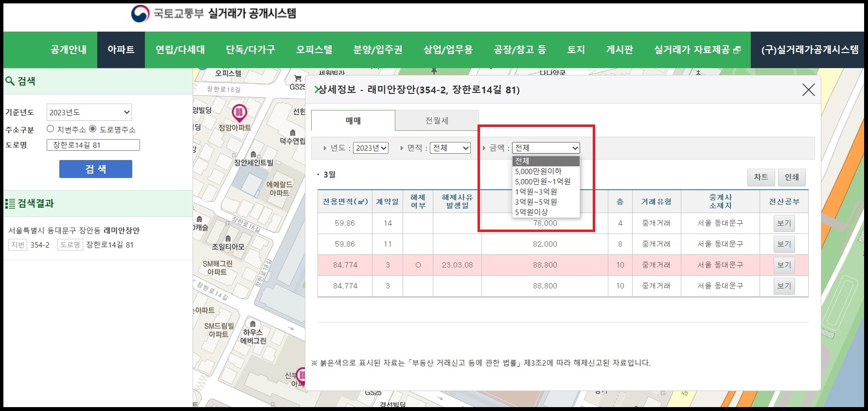Open the 오피스텔 menu
The height and width of the screenshot is (411, 868).
[314, 50]
